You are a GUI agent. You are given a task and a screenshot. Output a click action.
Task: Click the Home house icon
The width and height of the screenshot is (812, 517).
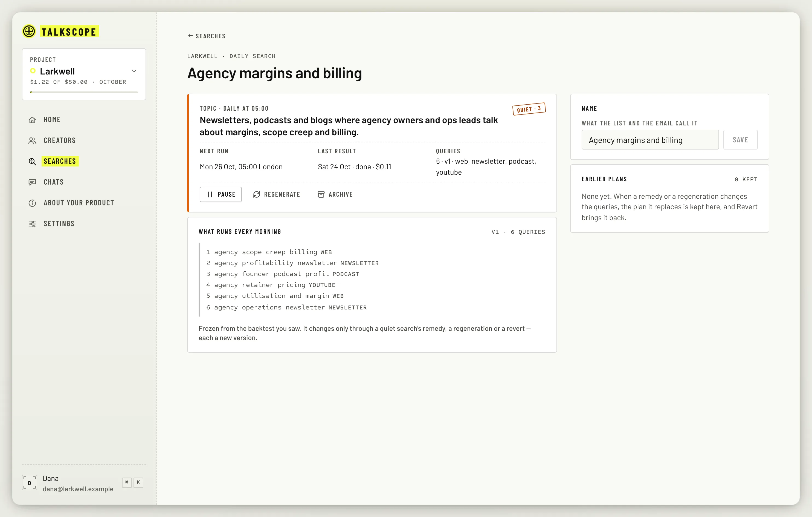coord(32,120)
